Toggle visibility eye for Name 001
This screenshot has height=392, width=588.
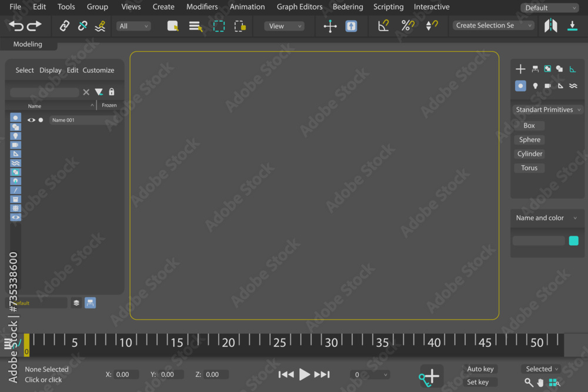[31, 120]
